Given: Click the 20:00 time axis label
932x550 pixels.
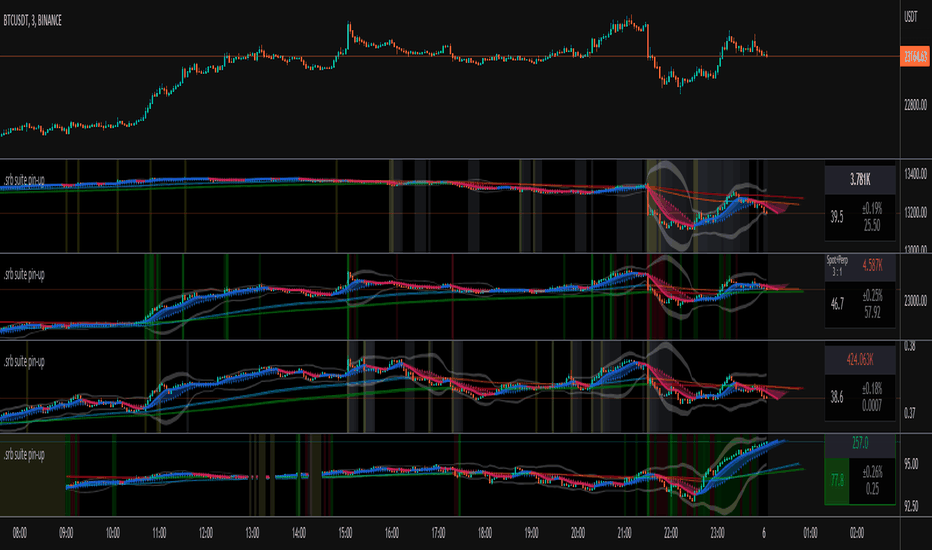Looking at the screenshot, I should [578, 533].
